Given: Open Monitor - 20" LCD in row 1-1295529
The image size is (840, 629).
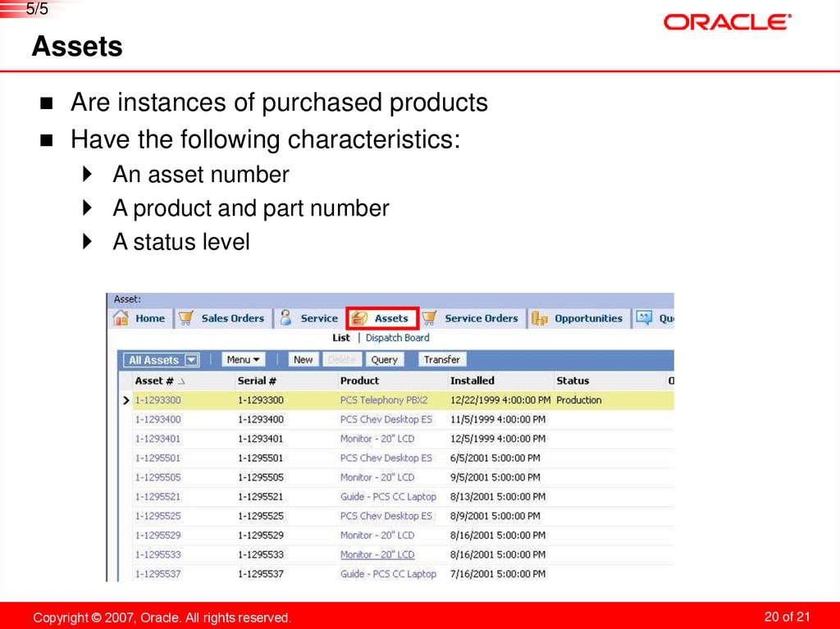Looking at the screenshot, I should [377, 536].
